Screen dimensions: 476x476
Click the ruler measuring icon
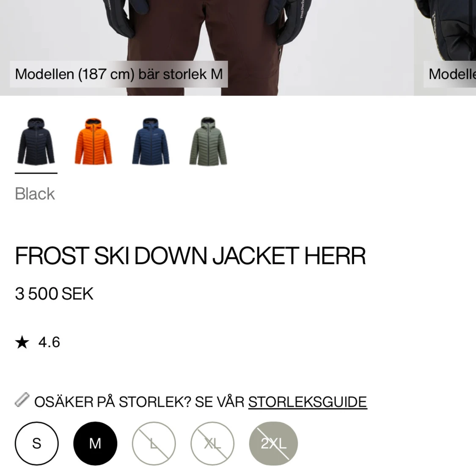tap(22, 400)
